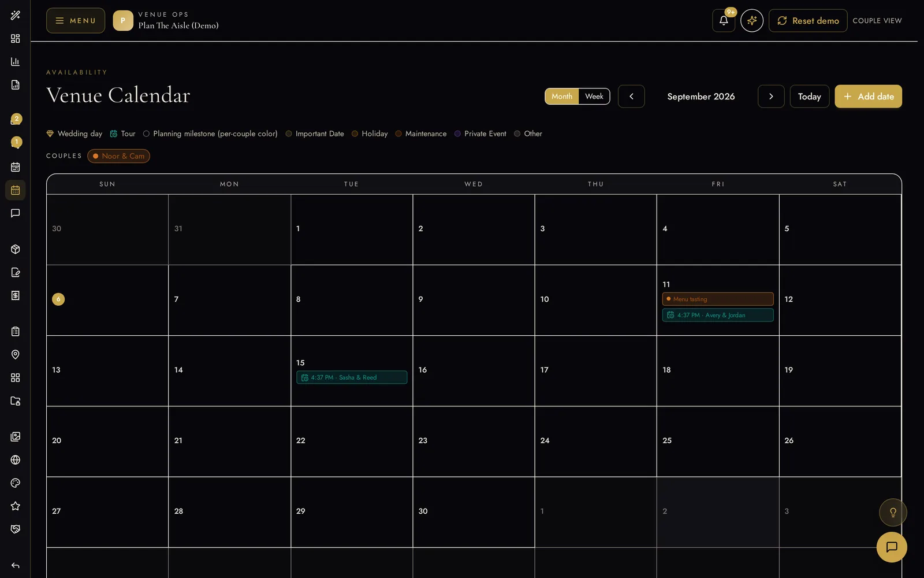Click Add date button
Viewport: 924px width, 578px height.
[x=868, y=97]
